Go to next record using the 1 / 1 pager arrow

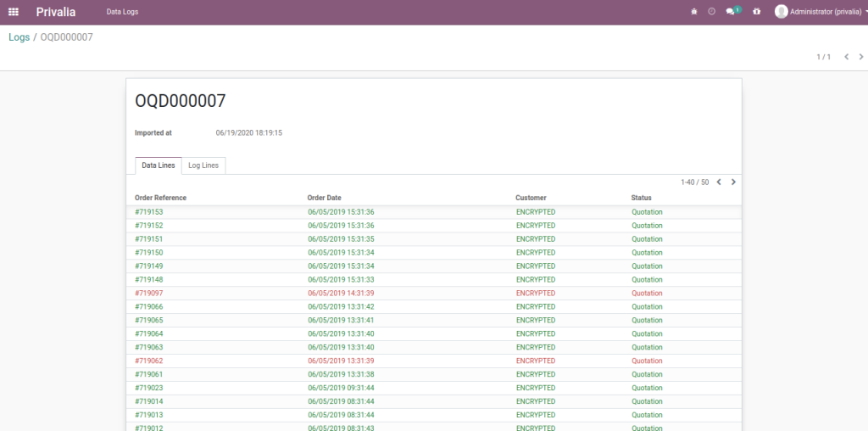(861, 57)
